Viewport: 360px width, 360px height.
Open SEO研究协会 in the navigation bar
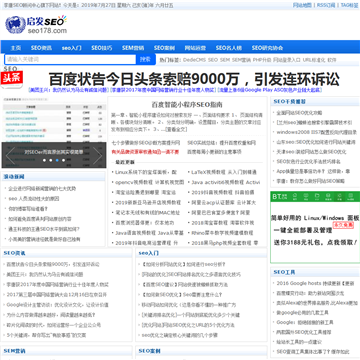pos(267,48)
